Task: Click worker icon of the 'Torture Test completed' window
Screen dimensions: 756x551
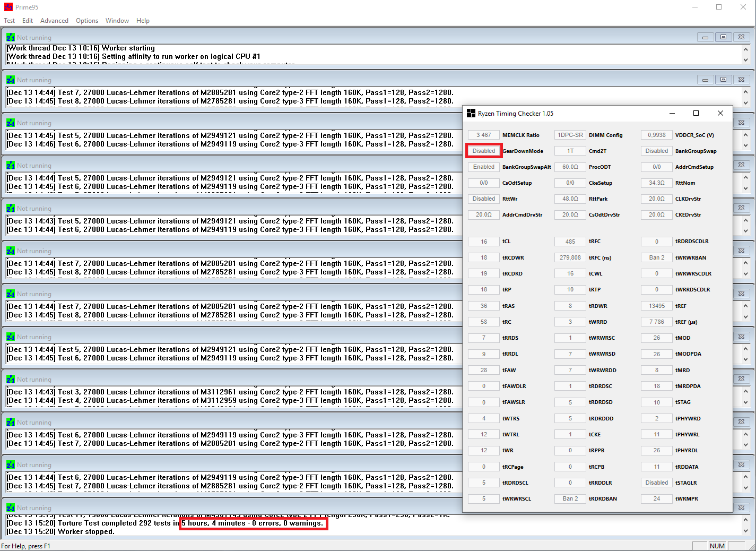Action: pyautogui.click(x=11, y=507)
